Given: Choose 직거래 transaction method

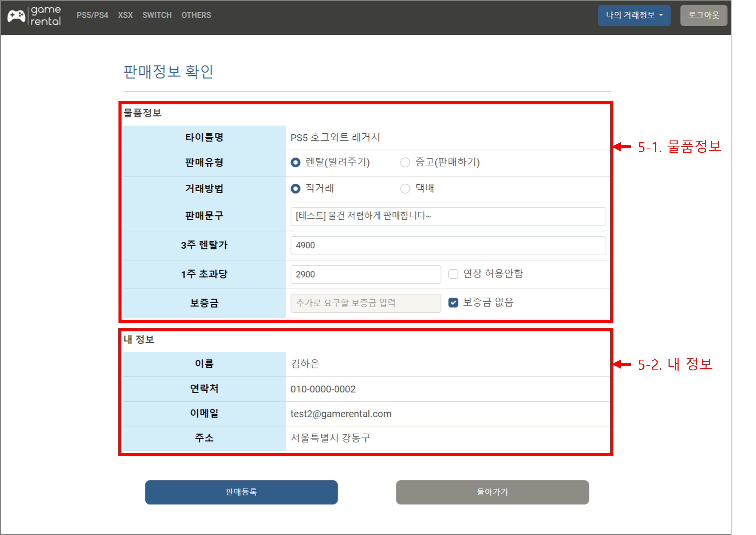Looking at the screenshot, I should 296,189.
